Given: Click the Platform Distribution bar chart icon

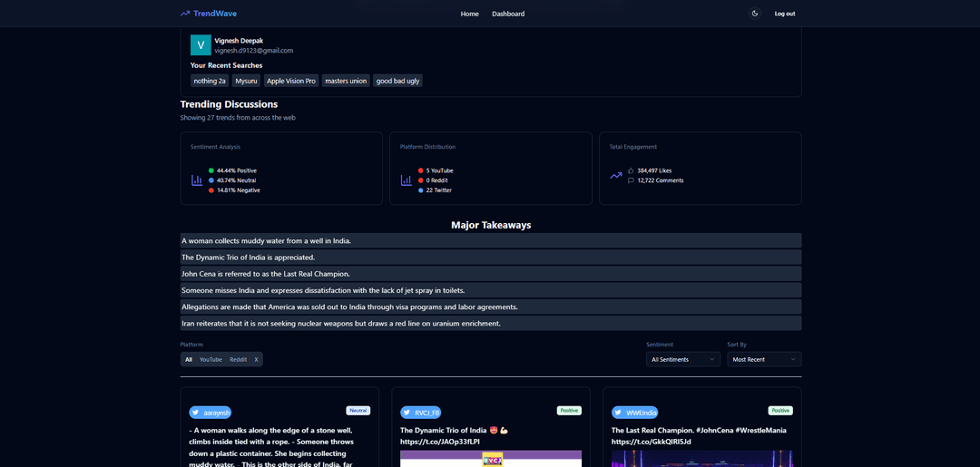Looking at the screenshot, I should pos(407,180).
